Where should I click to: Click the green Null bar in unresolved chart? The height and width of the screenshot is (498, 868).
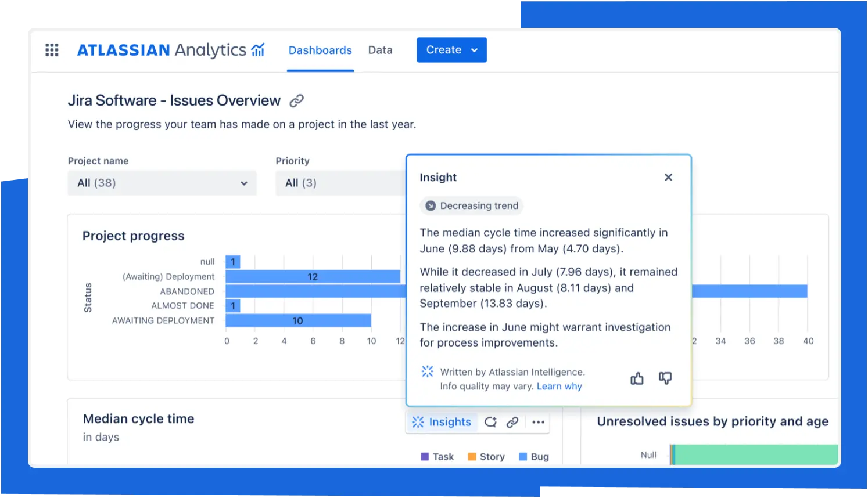[756, 454]
